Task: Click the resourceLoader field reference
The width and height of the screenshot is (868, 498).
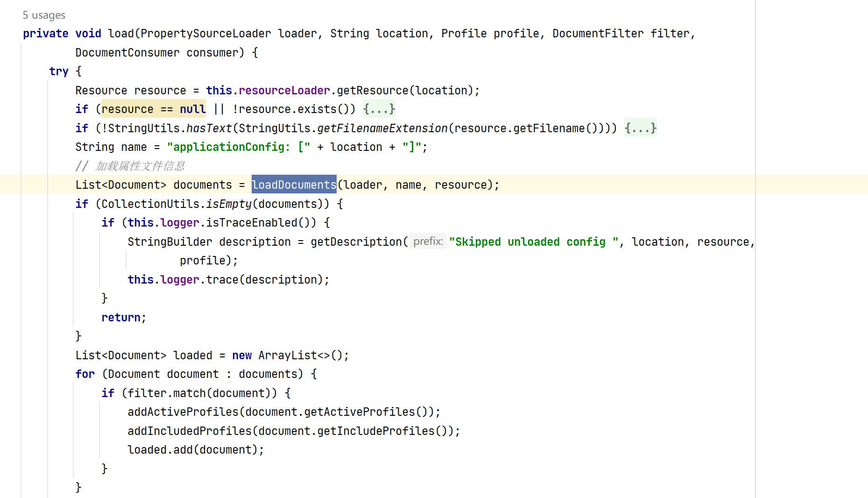Action: click(x=284, y=90)
